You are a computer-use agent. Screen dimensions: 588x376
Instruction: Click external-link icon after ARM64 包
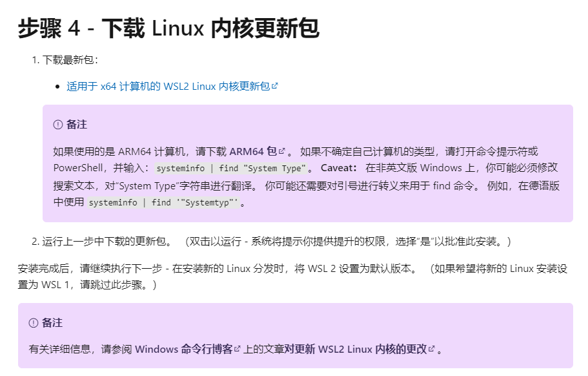click(282, 151)
